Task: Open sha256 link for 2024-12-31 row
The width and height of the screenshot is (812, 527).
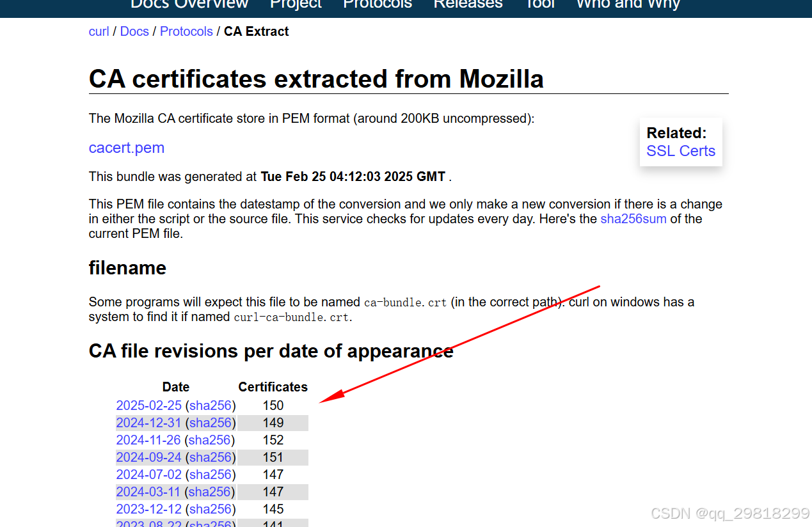Action: coord(211,423)
